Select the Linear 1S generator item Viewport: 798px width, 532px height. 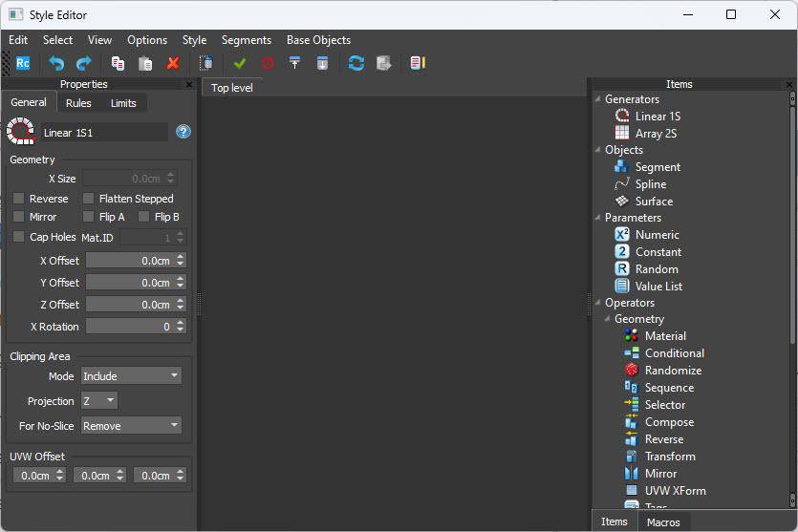[x=657, y=117]
